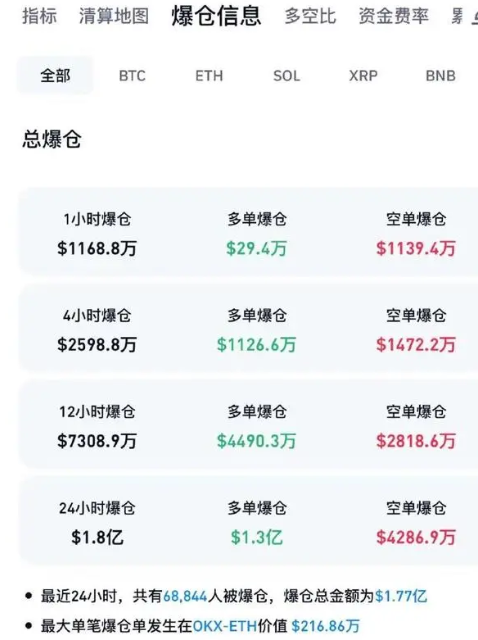Choose the XRP filter

[363, 76]
